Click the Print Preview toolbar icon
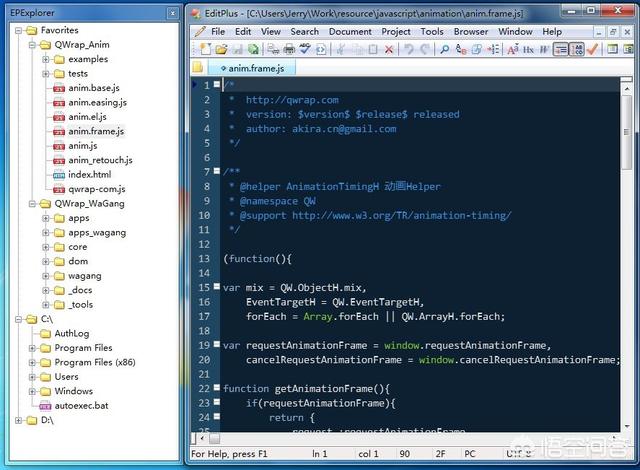The image size is (640, 470). click(273, 49)
